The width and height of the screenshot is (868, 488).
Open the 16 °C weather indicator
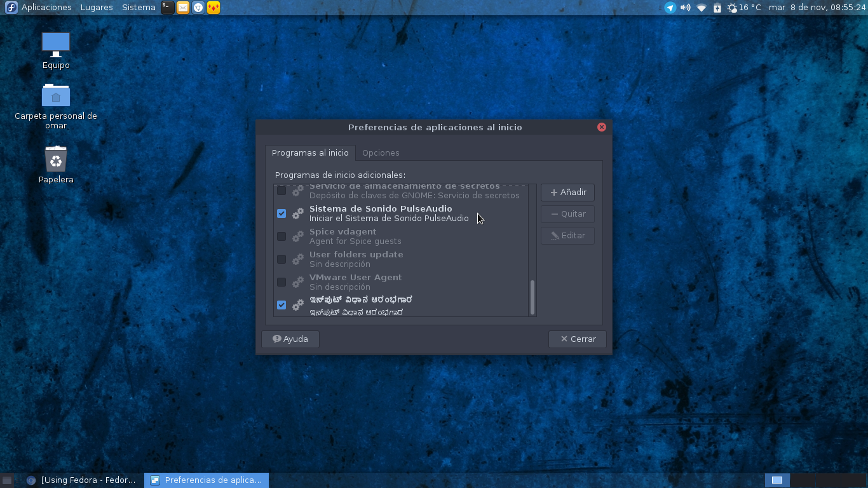click(x=744, y=8)
